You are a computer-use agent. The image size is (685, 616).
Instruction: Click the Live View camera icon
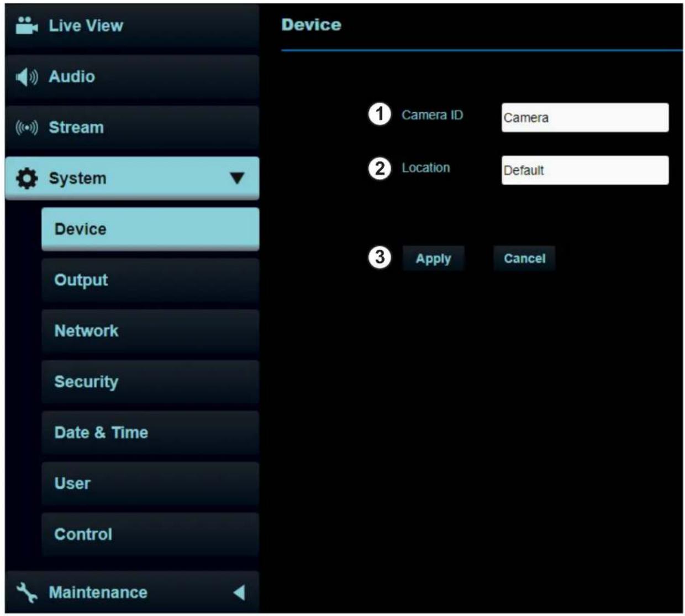click(x=27, y=25)
